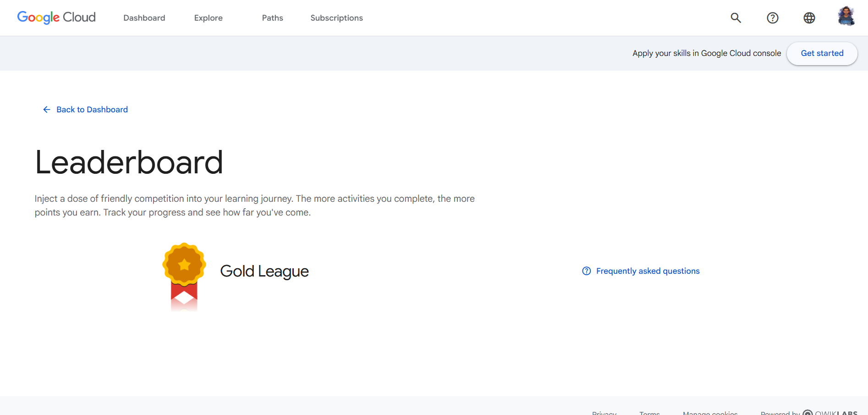
Task: Open the user profile avatar
Action: (846, 17)
